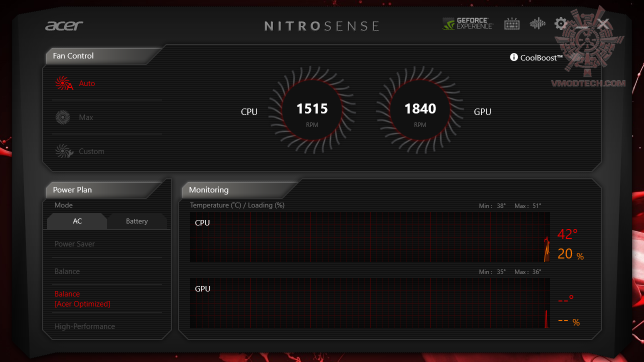Click the CPU graph's Min : 38° value
This screenshot has width=644, height=362.
pos(492,206)
